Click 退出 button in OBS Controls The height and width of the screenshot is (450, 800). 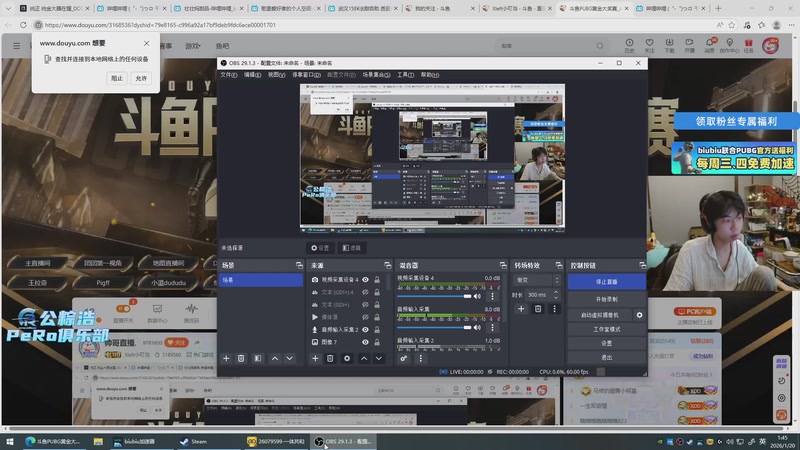(607, 358)
